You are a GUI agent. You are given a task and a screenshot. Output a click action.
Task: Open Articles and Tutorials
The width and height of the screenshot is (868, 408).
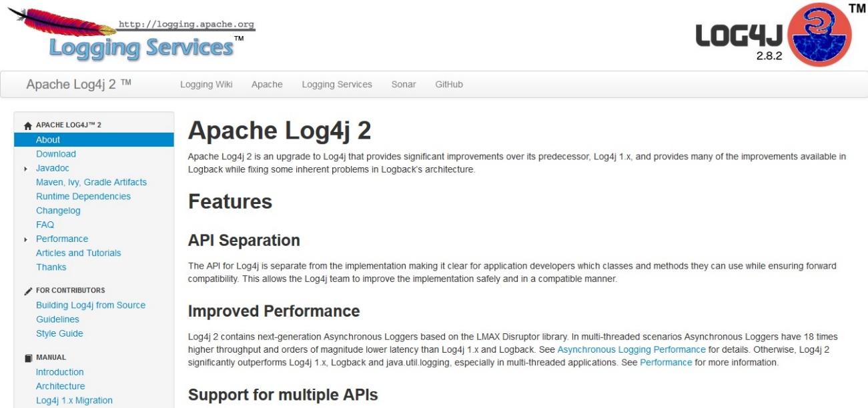[79, 253]
